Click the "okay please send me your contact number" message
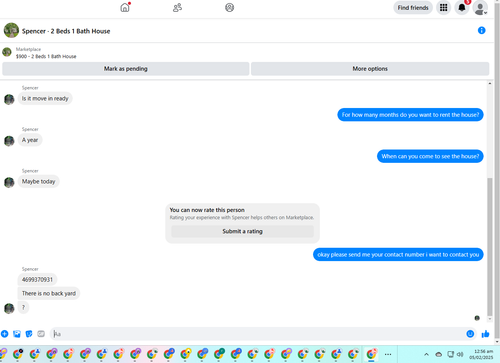Image resolution: width=500 pixels, height=363 pixels. (398, 254)
